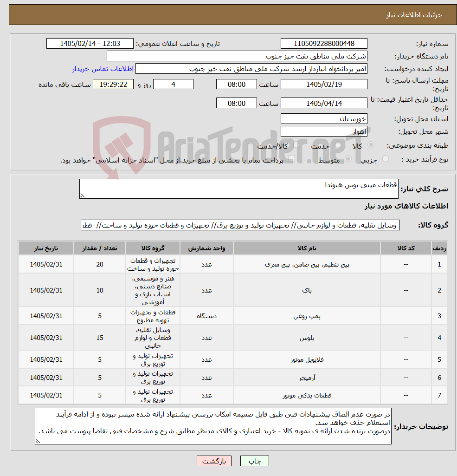
Task: Click the remaining days field showing 4
Action: (x=173, y=85)
